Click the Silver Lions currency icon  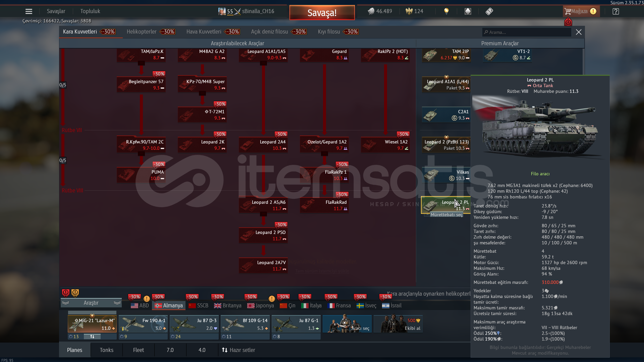click(x=371, y=11)
